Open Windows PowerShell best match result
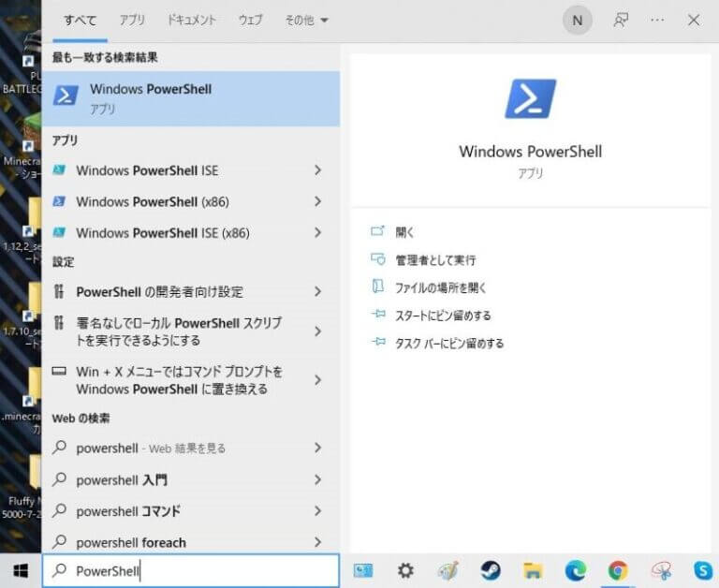719x588 pixels. point(191,98)
